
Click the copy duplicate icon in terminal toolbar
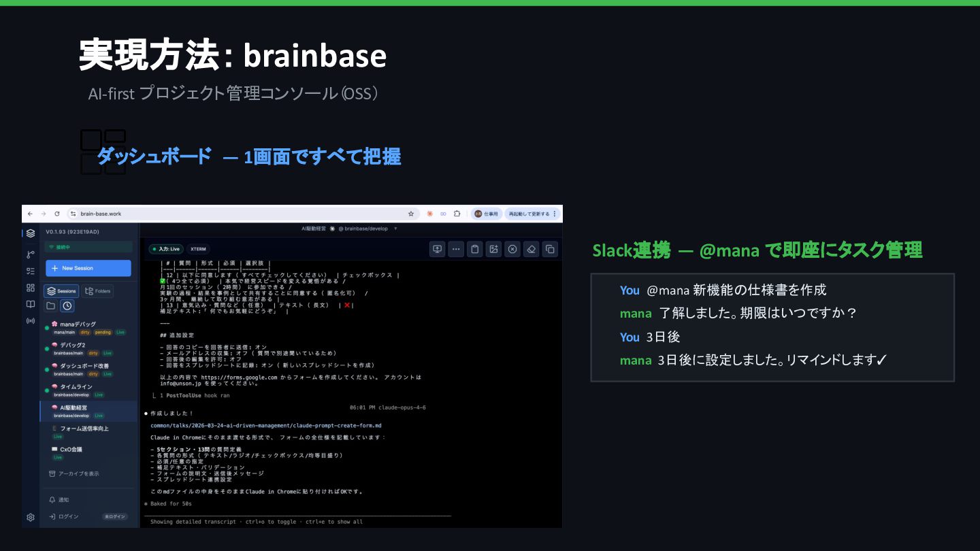(550, 249)
